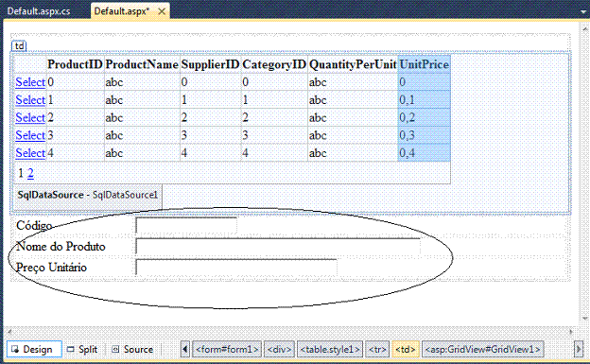
Task: Click the QuantityPerUnit column header
Action: point(353,64)
